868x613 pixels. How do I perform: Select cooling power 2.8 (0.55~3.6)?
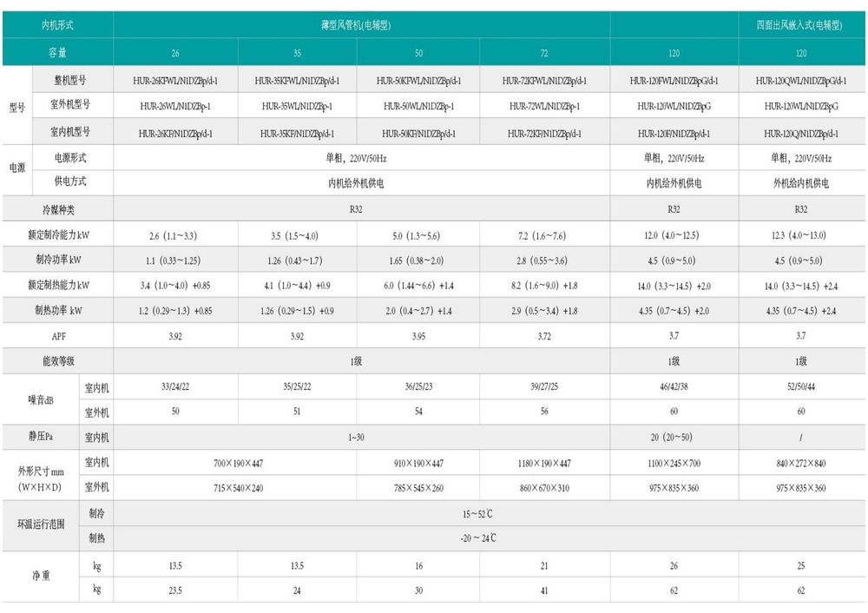pyautogui.click(x=542, y=260)
